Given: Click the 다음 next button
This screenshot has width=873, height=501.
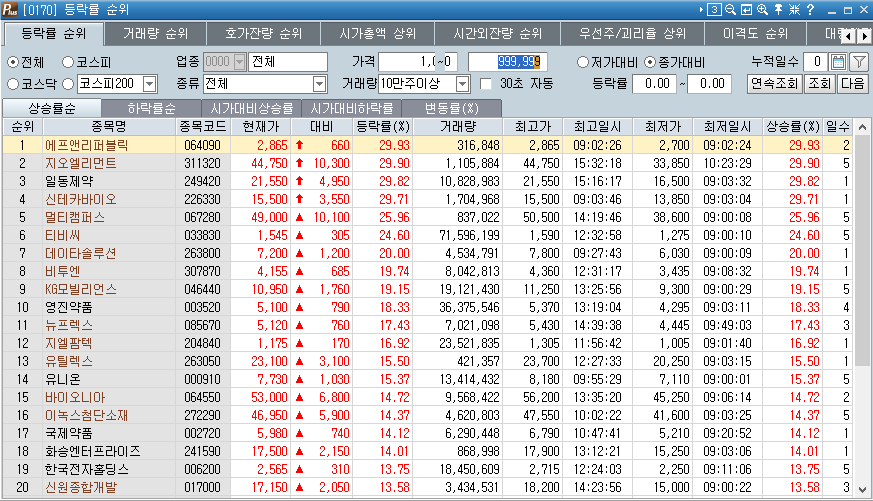Looking at the screenshot, I should 852,84.
